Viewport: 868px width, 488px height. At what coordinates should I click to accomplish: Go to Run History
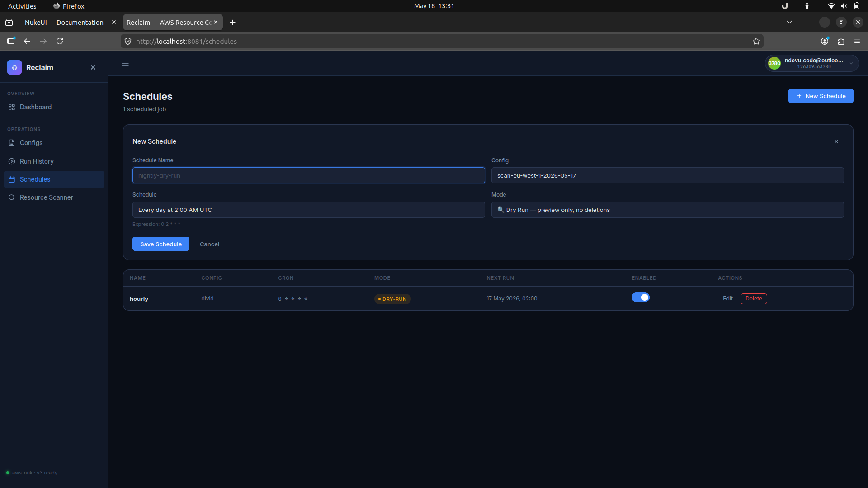tap(54, 161)
